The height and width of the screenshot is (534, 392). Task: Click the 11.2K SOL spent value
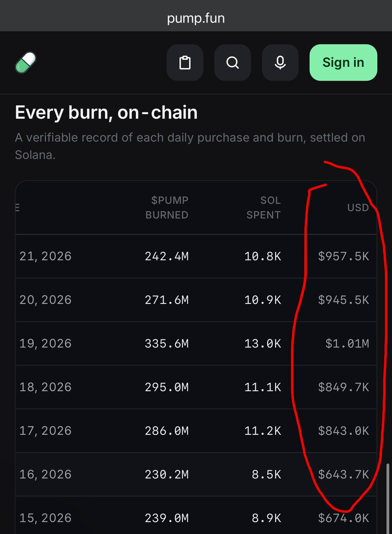pos(263,431)
